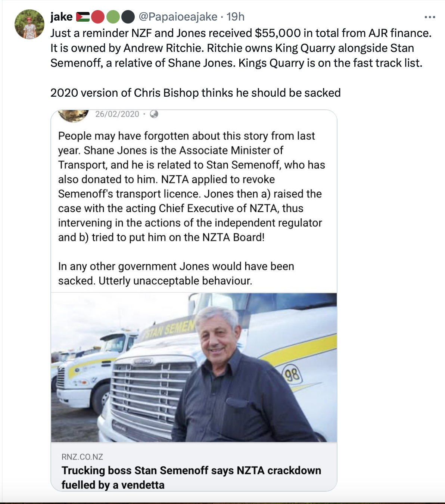The width and height of the screenshot is (445, 504).
Task: Click the globe icon beside 26/02/2020
Action: coord(154,114)
